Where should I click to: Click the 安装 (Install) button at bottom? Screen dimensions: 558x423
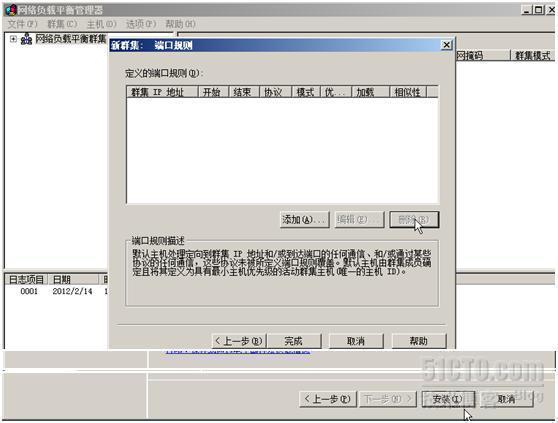(x=448, y=399)
